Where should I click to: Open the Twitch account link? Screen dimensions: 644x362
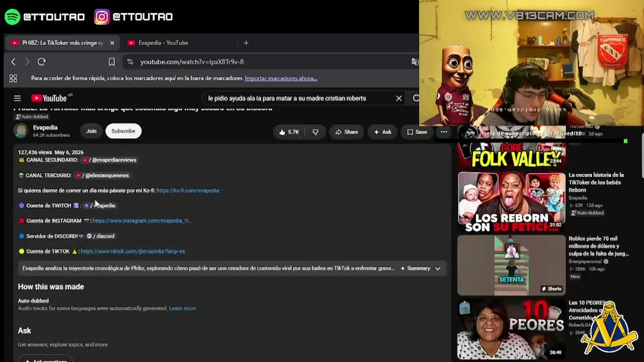[100, 206]
